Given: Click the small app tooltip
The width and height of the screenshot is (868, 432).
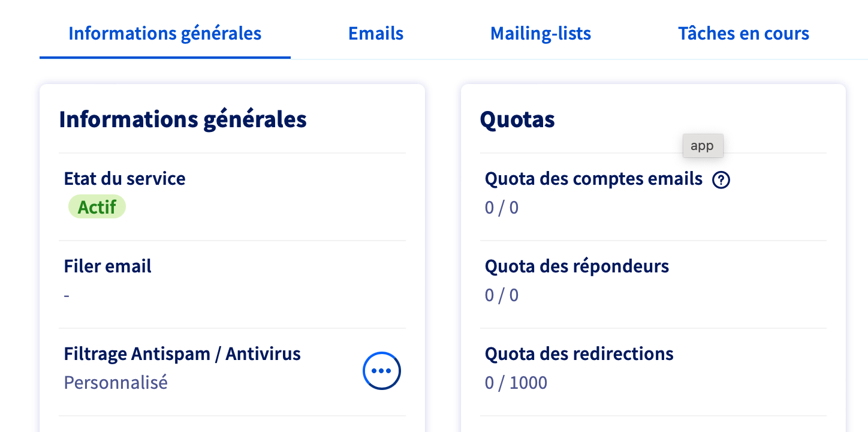Looking at the screenshot, I should pyautogui.click(x=703, y=146).
